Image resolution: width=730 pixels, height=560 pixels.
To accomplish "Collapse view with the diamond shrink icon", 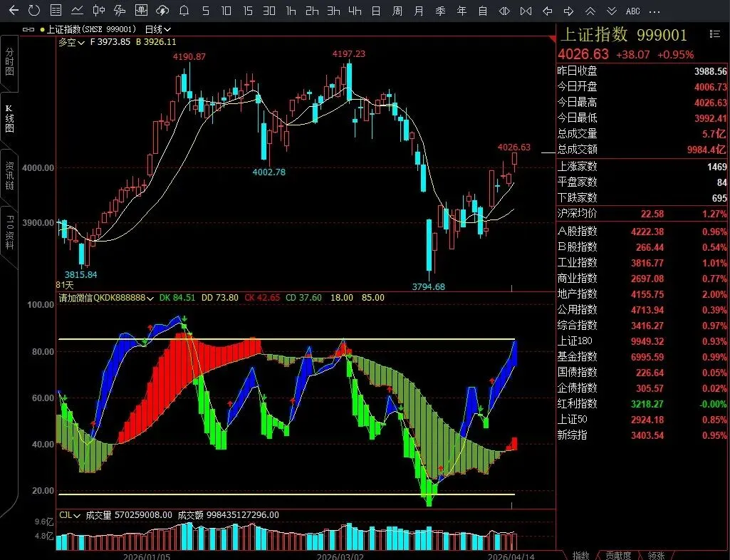I will 504,11.
